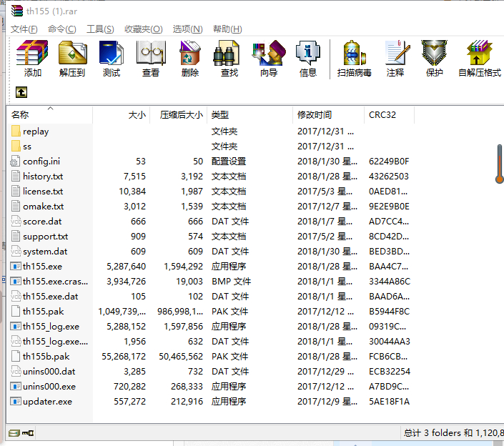The width and height of the screenshot is (504, 446).
Task: Click the Delete (删除) toolbar icon
Action: [x=190, y=59]
